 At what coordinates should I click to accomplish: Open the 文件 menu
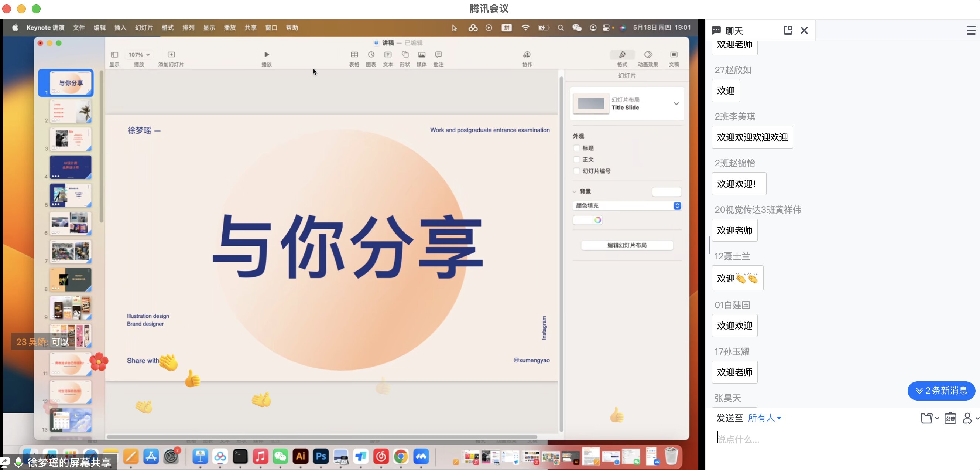pos(79,28)
